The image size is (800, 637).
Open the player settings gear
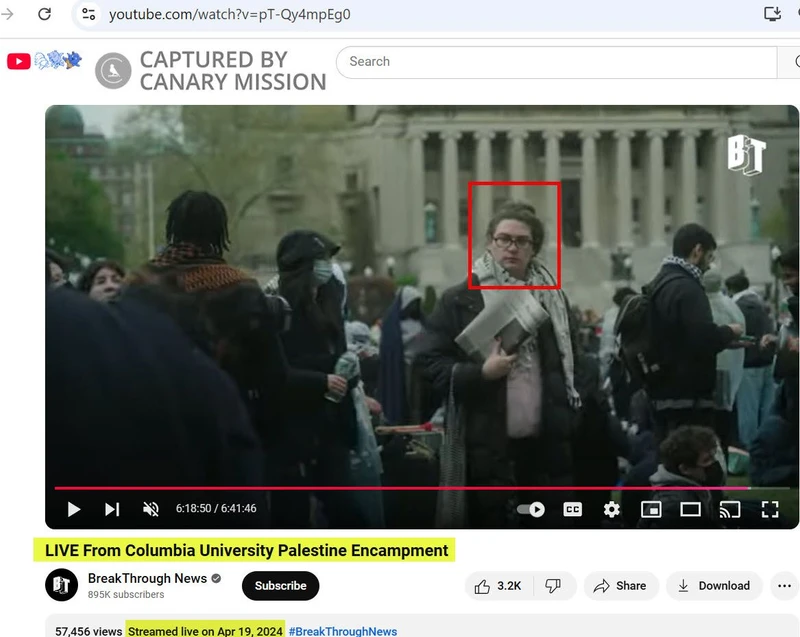612,509
